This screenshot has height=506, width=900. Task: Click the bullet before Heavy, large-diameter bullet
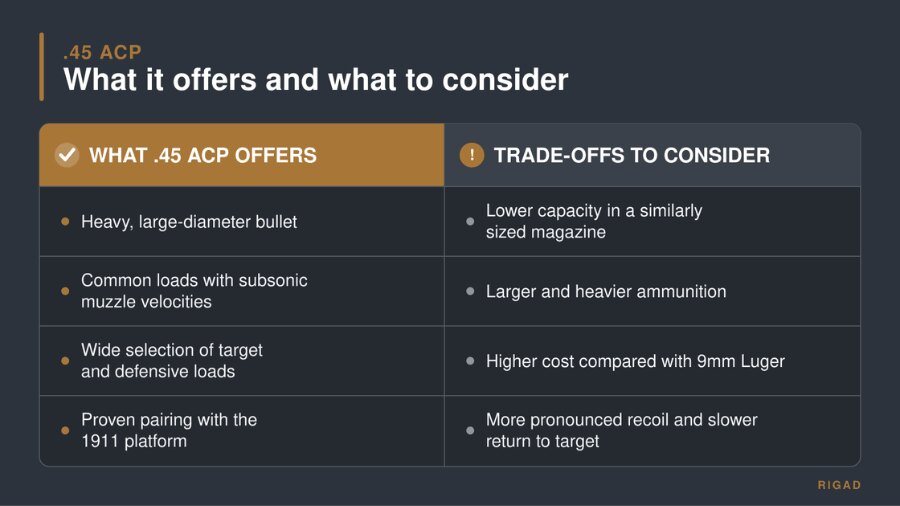[x=65, y=221]
